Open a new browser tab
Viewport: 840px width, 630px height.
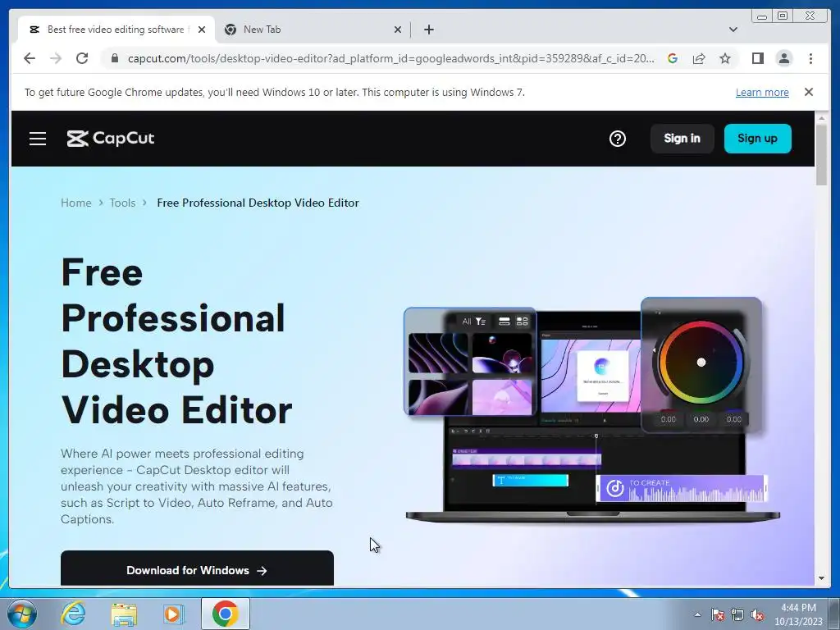(428, 30)
